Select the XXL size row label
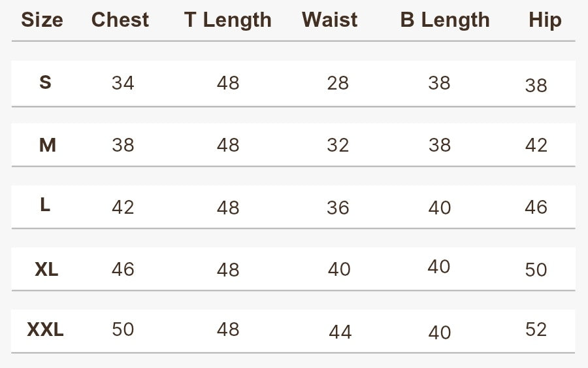 pyautogui.click(x=45, y=329)
